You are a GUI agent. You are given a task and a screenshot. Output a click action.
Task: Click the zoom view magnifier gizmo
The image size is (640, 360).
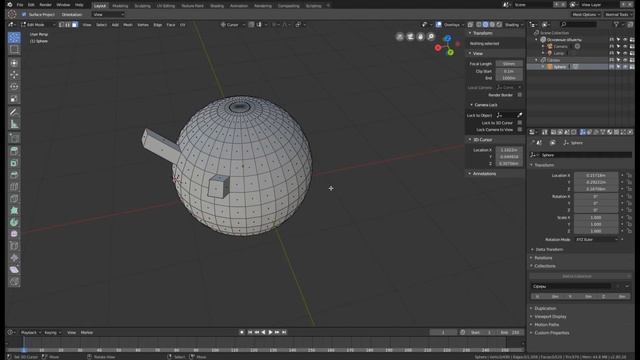tap(431, 37)
